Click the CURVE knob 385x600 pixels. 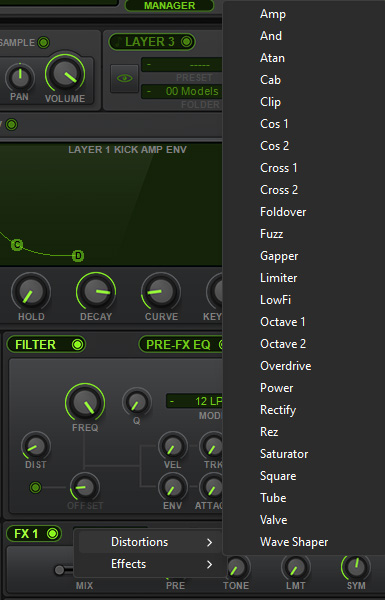click(161, 292)
